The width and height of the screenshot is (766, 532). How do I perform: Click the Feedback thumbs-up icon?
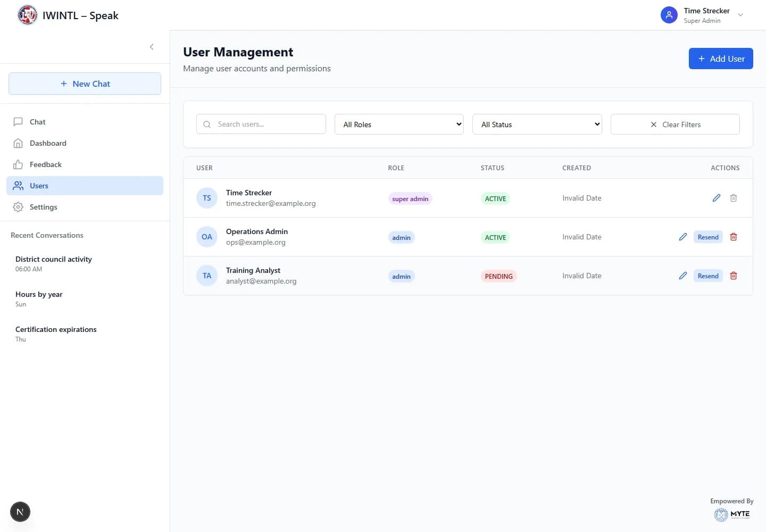18,164
